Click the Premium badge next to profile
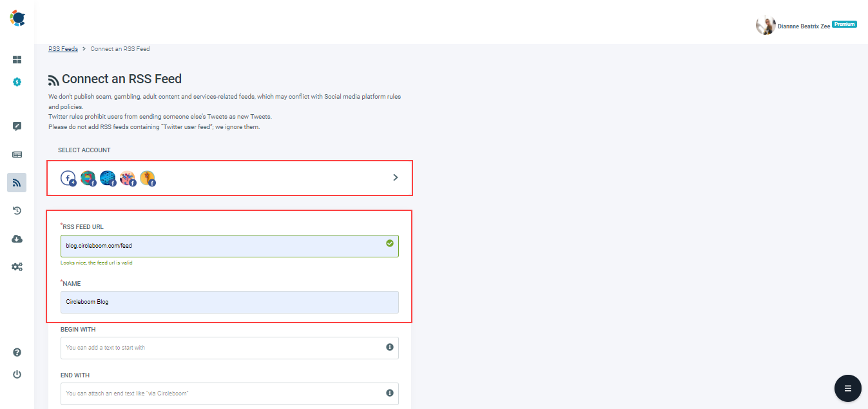 point(843,23)
